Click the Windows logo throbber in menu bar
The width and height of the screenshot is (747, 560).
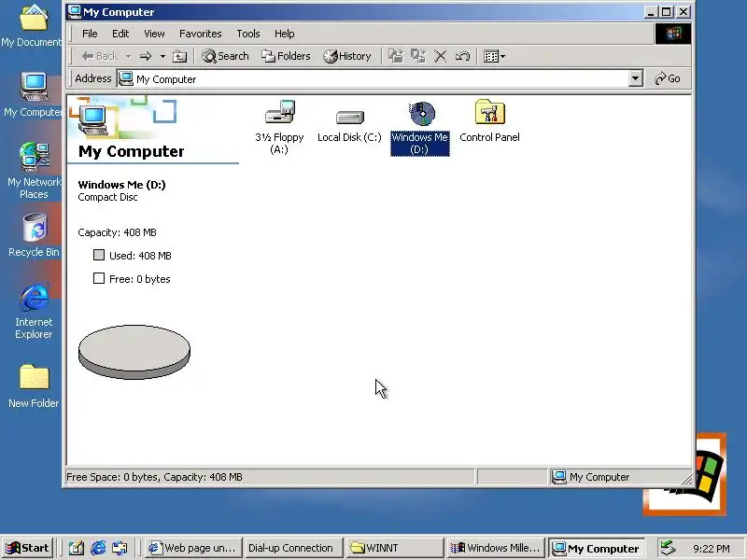[672, 34]
